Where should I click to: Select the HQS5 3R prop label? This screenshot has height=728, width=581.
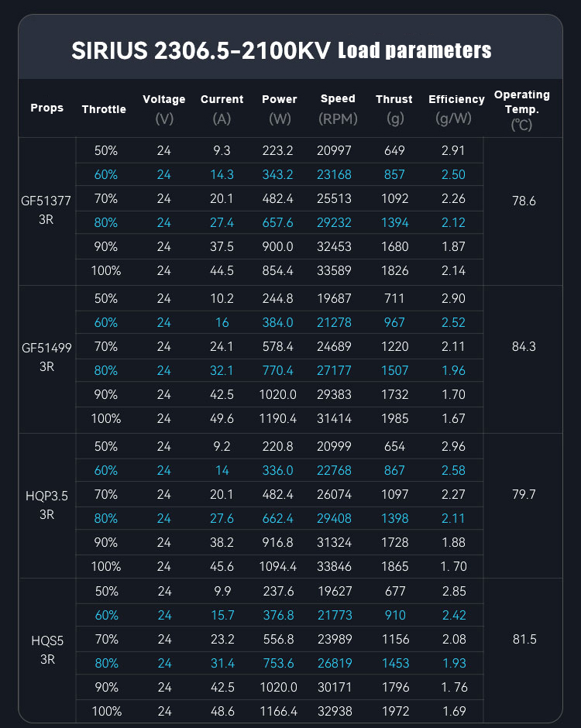point(46,650)
